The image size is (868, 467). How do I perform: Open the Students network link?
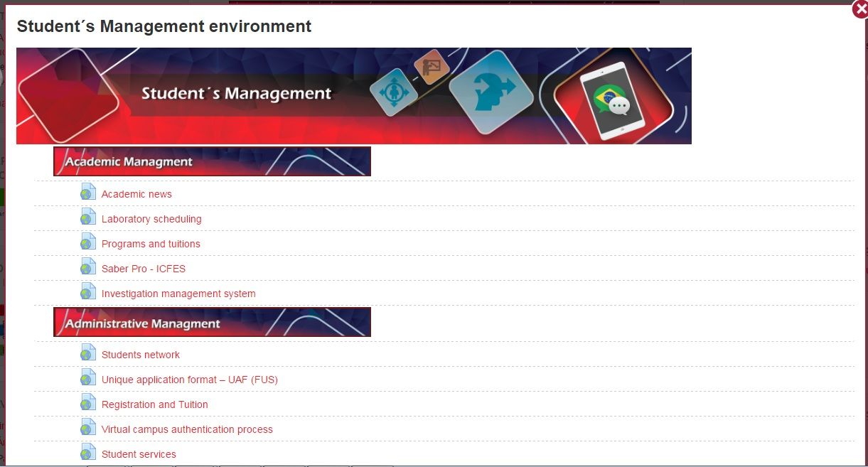coord(141,355)
